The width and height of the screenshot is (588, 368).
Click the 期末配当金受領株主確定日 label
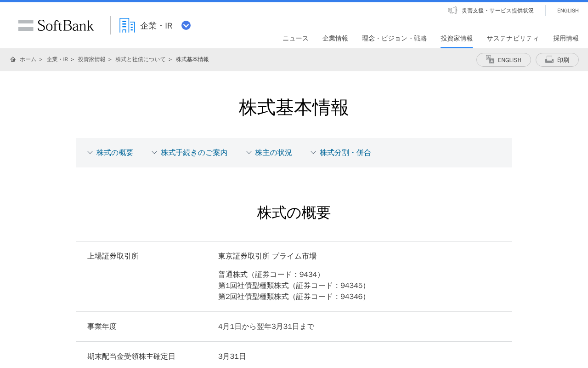[x=131, y=356]
